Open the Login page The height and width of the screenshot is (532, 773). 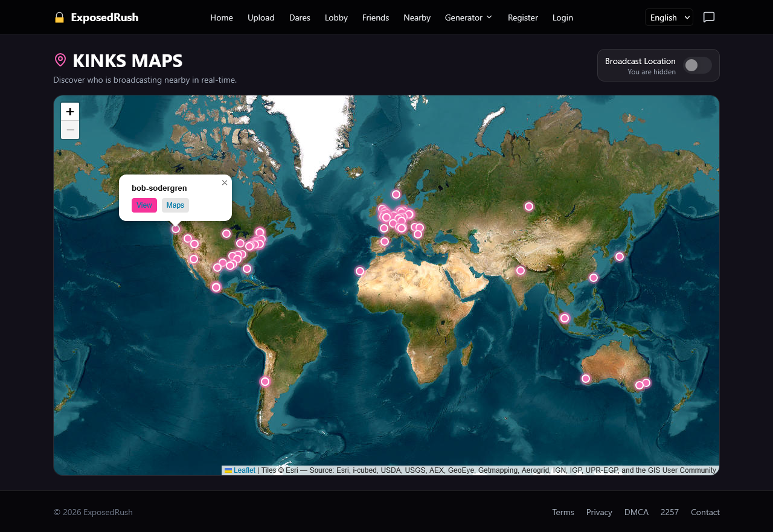click(x=563, y=18)
